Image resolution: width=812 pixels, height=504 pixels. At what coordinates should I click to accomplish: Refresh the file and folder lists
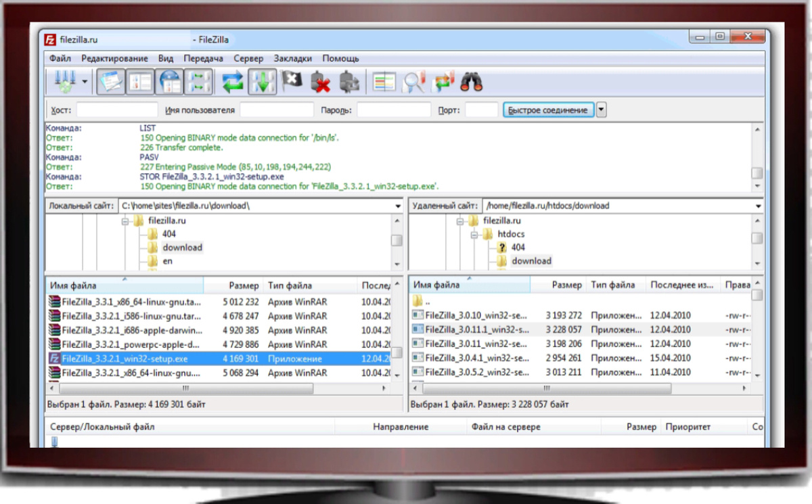(x=230, y=81)
